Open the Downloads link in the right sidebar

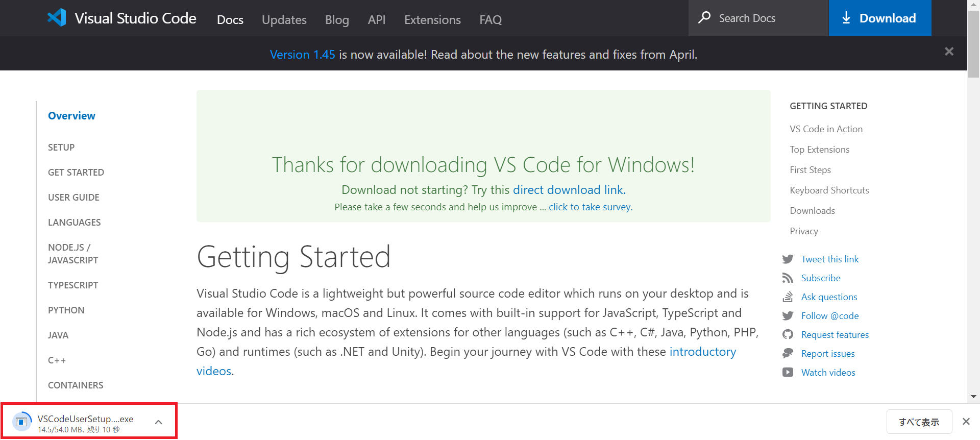tap(813, 211)
